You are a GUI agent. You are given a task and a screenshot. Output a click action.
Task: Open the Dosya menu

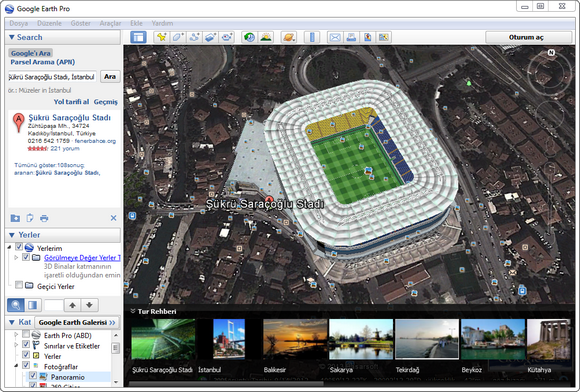19,23
